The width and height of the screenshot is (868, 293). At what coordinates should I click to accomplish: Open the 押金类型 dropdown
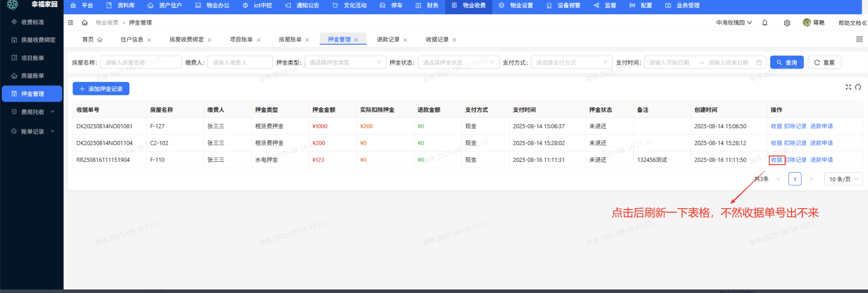tap(345, 63)
